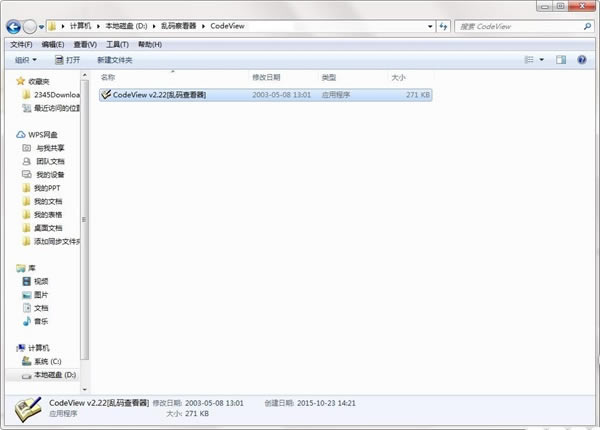Maximize the Explorer window

coord(560,6)
